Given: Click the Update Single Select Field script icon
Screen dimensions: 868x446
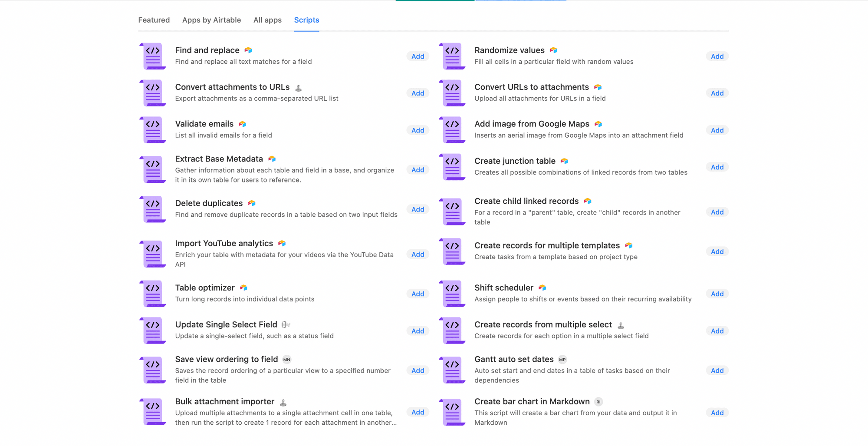Looking at the screenshot, I should (153, 330).
